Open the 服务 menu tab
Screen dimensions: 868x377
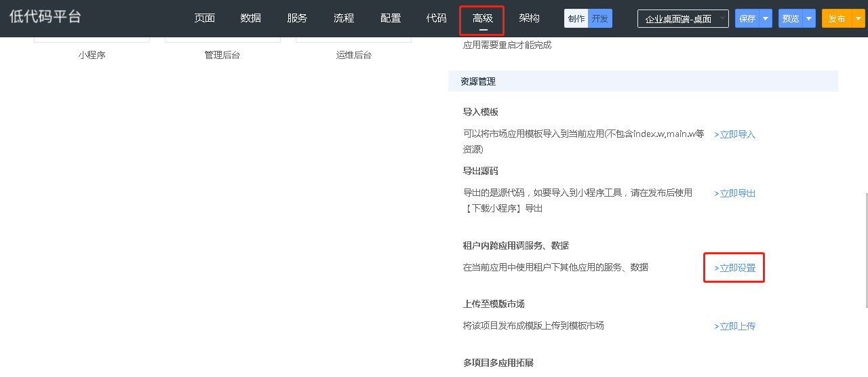point(297,18)
